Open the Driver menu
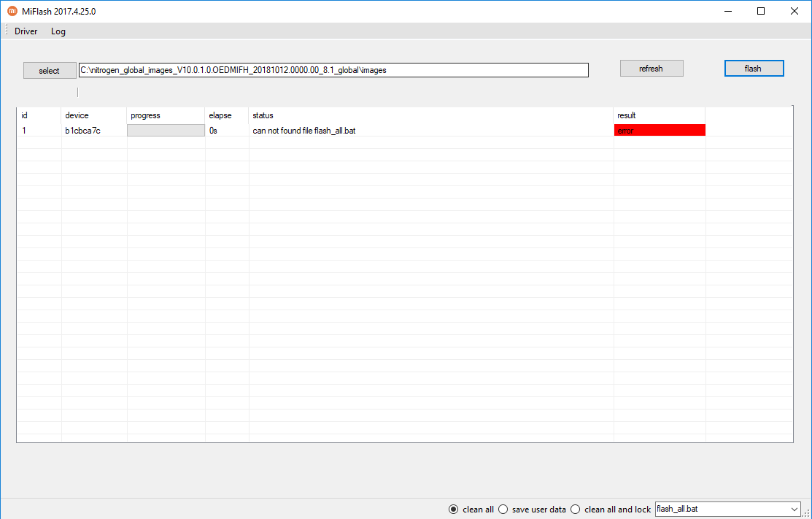812x519 pixels. 26,31
